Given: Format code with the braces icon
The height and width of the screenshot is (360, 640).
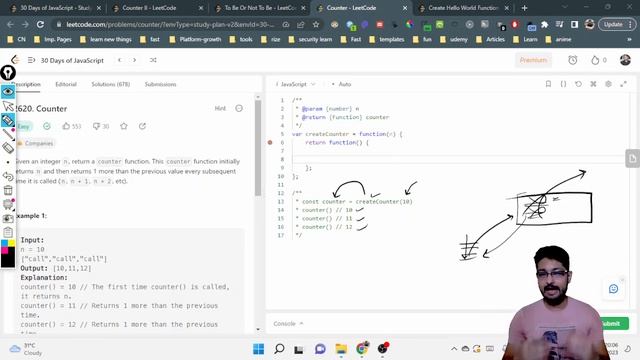Looking at the screenshot, I should pos(563,84).
